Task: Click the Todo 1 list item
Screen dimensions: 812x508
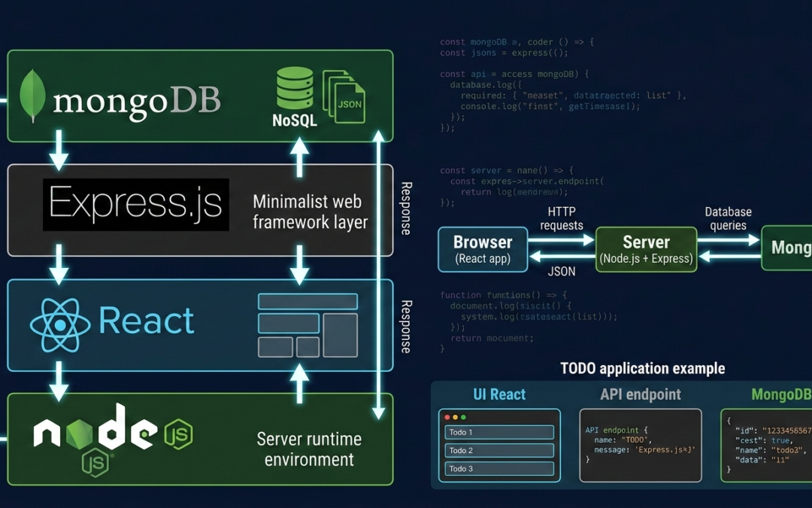Action: coord(498,432)
